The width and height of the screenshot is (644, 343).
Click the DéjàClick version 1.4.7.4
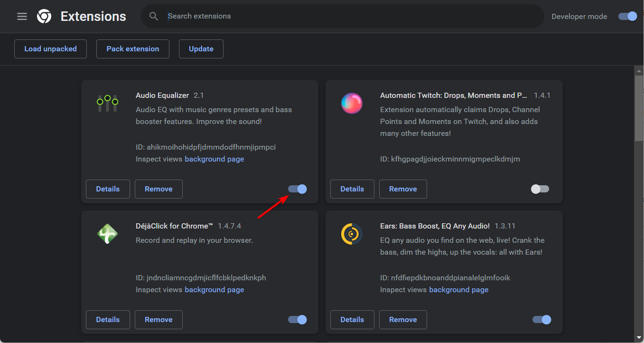coord(230,226)
